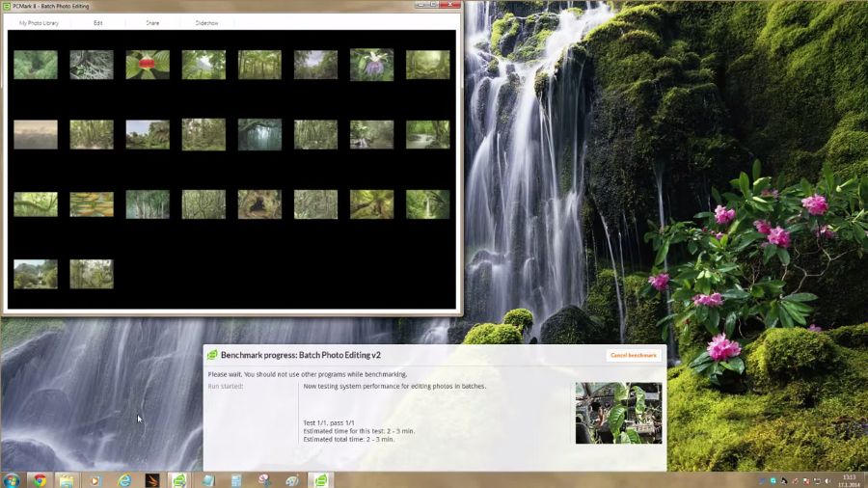Launch Internet Explorer from the taskbar
The height and width of the screenshot is (488, 868).
(x=123, y=479)
